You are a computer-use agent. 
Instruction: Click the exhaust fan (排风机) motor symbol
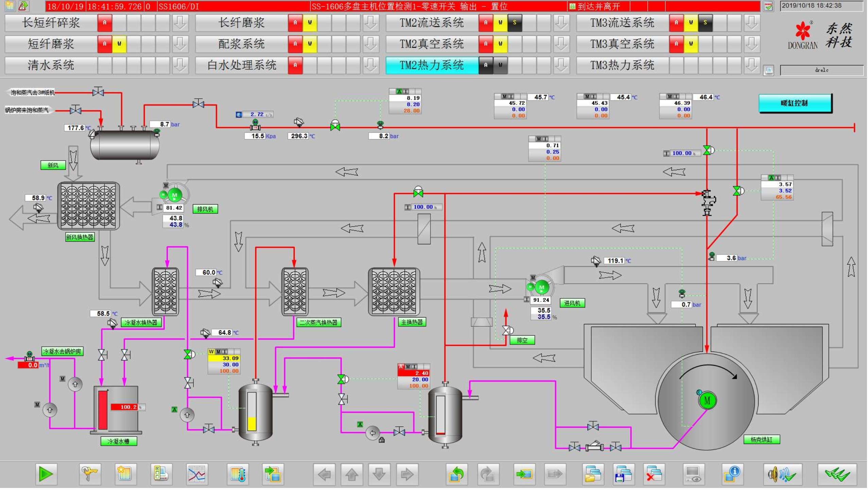tap(175, 196)
